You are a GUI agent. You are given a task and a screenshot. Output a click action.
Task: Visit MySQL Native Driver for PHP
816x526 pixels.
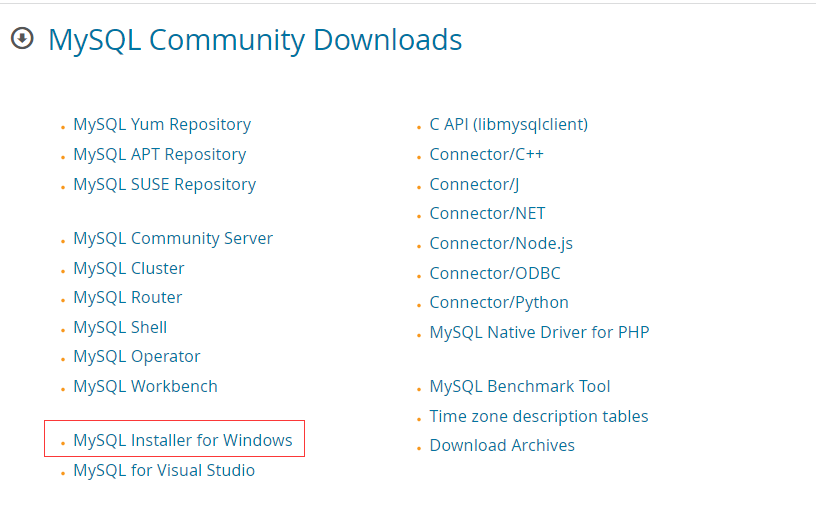tap(539, 332)
